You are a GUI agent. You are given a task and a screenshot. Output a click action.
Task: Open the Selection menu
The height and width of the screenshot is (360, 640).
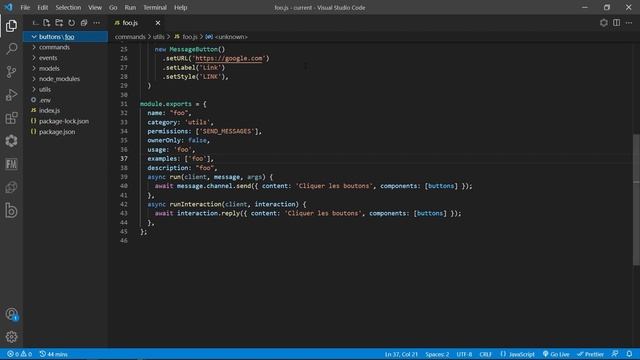click(x=68, y=7)
